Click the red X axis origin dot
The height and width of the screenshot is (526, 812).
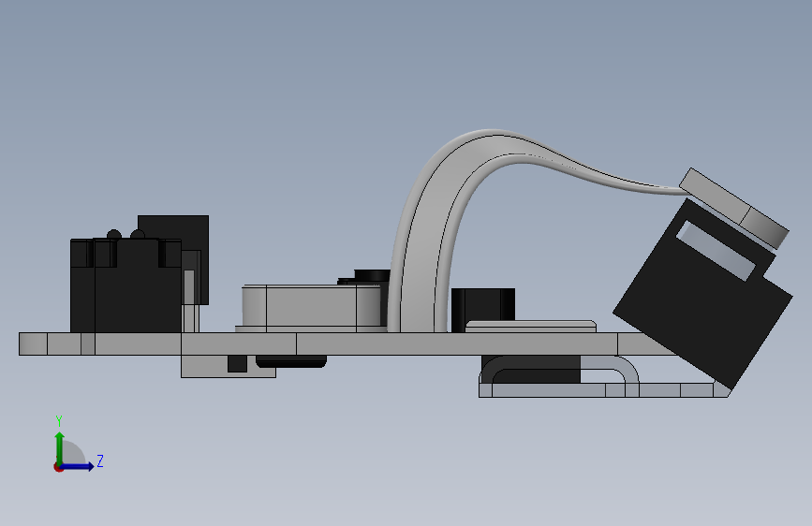58,467
